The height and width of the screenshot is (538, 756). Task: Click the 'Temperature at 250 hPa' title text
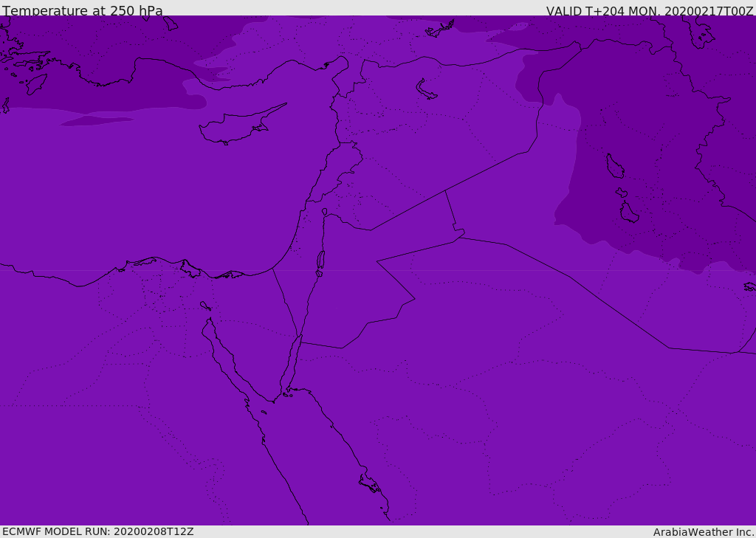(83, 10)
